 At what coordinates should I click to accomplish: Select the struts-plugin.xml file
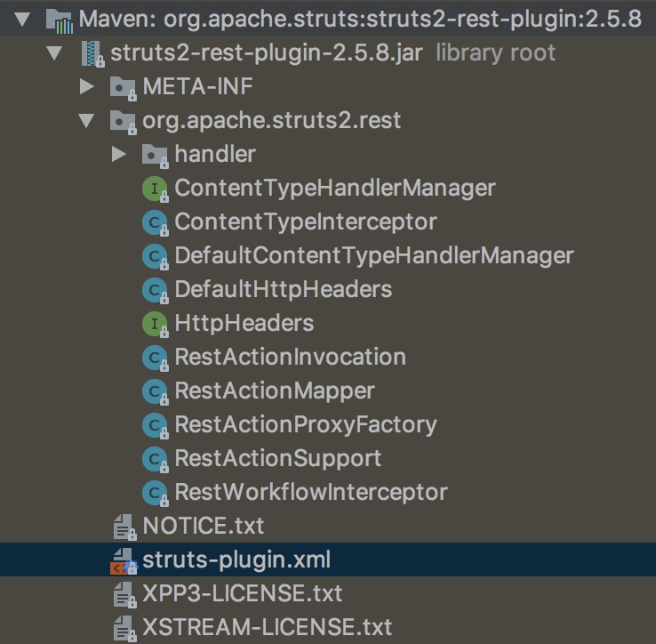(236, 559)
